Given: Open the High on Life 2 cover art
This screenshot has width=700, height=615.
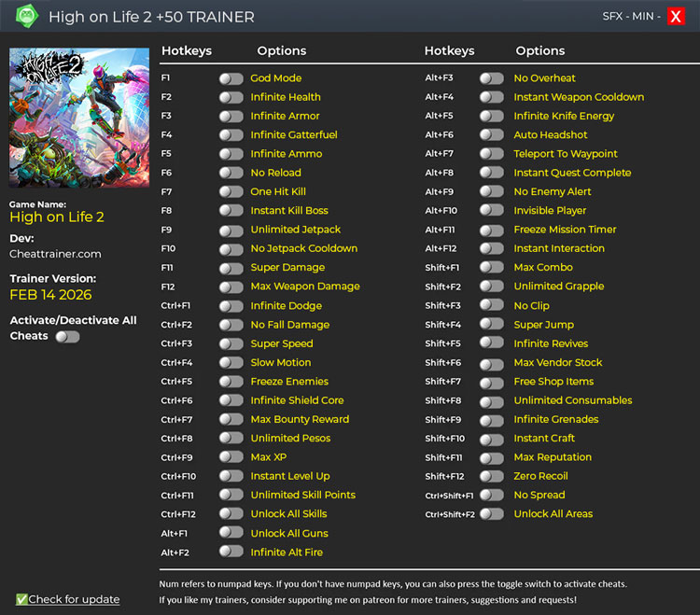Looking at the screenshot, I should (x=79, y=118).
